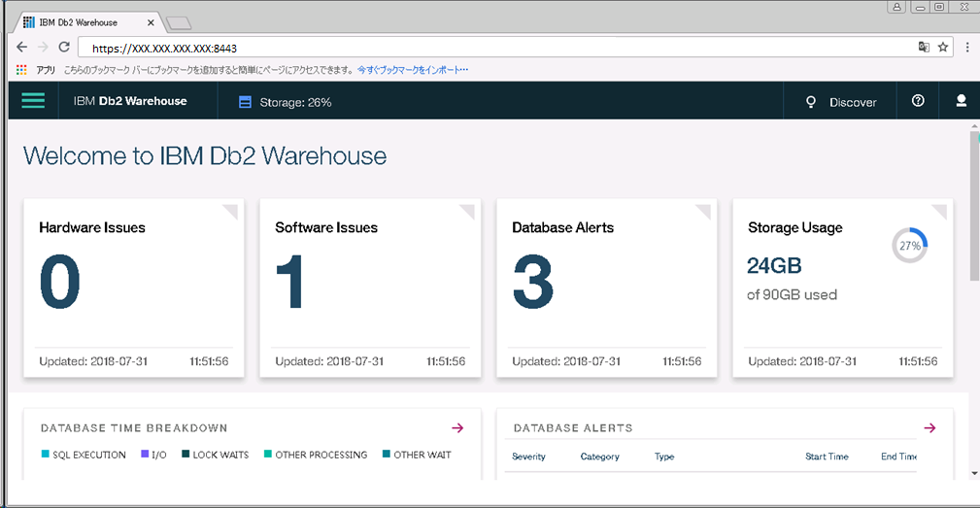This screenshot has height=508, width=980.
Task: Sort alerts by Start Time column
Action: click(x=827, y=457)
